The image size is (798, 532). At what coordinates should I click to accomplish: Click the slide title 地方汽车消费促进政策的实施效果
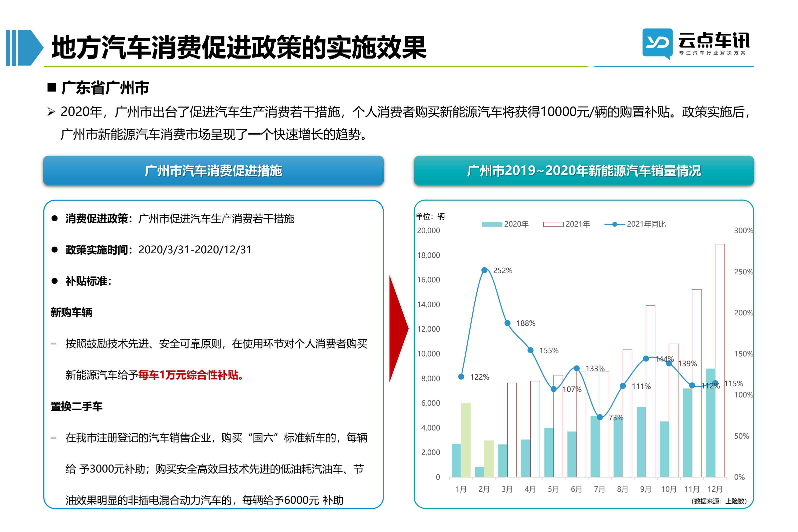point(239,48)
